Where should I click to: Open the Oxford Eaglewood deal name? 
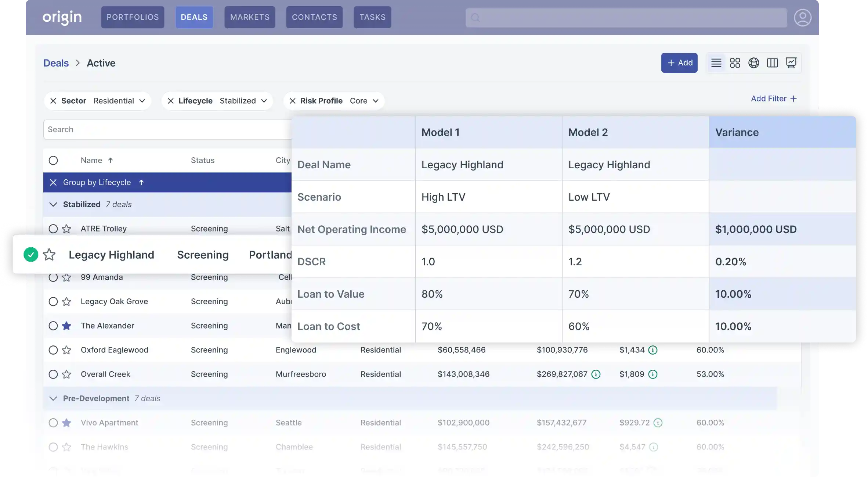(115, 350)
